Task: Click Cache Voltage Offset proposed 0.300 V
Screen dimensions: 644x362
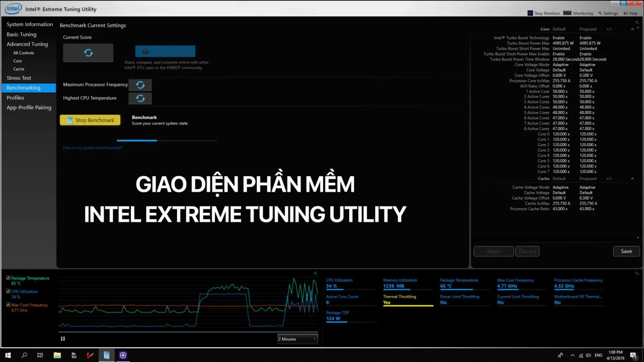Action: pyautogui.click(x=586, y=198)
